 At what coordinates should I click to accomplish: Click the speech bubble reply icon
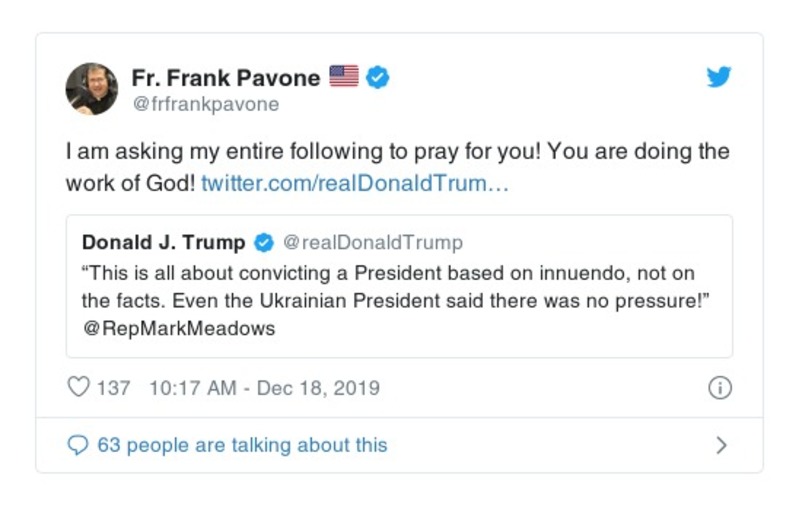(78, 446)
